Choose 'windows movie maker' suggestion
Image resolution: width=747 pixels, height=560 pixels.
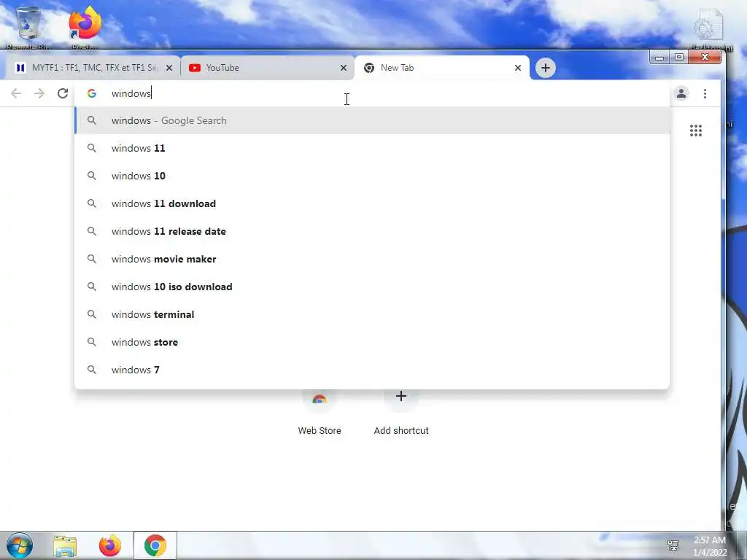point(372,259)
